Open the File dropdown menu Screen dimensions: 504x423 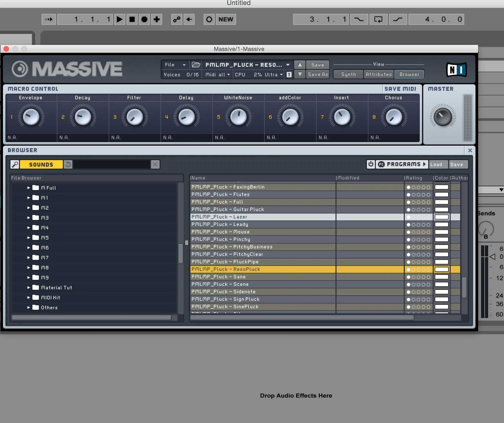point(175,65)
